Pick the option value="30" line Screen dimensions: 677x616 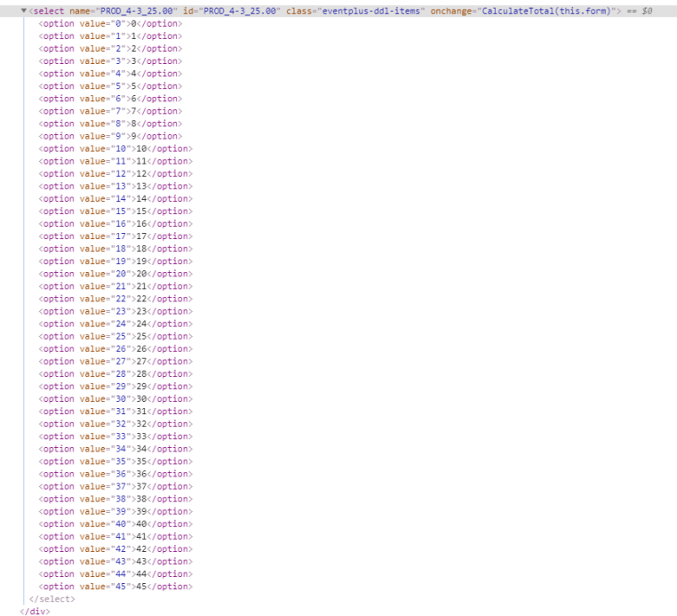coord(115,399)
